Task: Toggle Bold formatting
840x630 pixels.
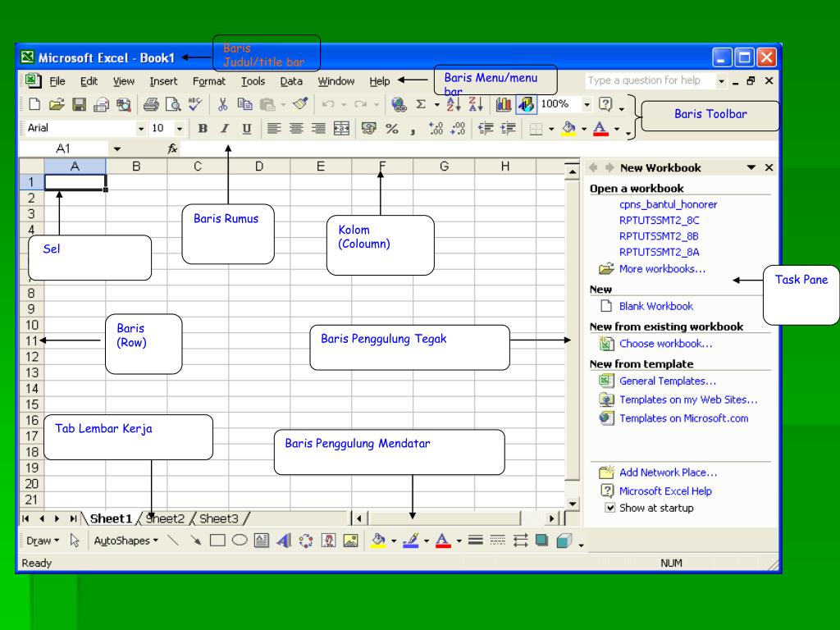Action: point(203,128)
